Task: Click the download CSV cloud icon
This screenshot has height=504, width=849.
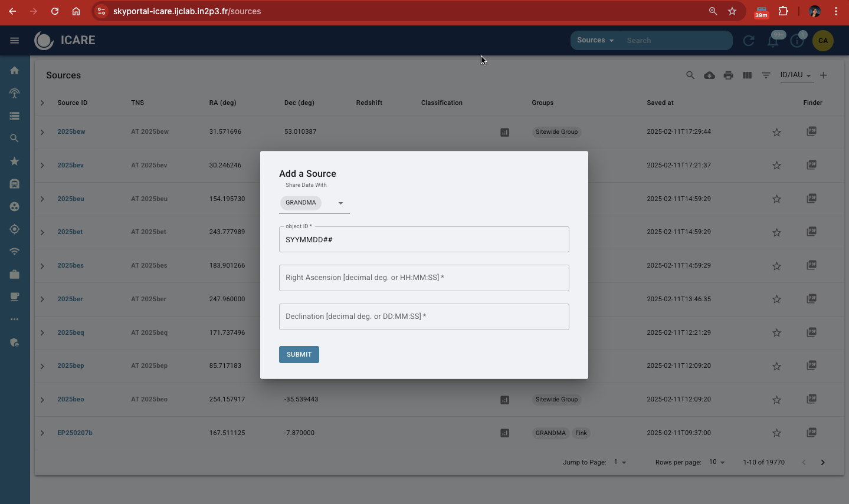Action: click(709, 75)
